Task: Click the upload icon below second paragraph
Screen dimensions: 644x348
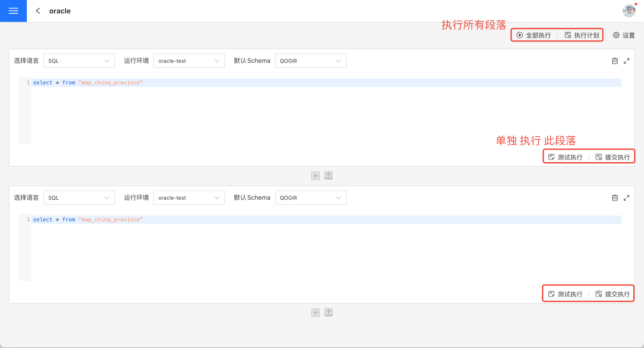Action: (328, 313)
